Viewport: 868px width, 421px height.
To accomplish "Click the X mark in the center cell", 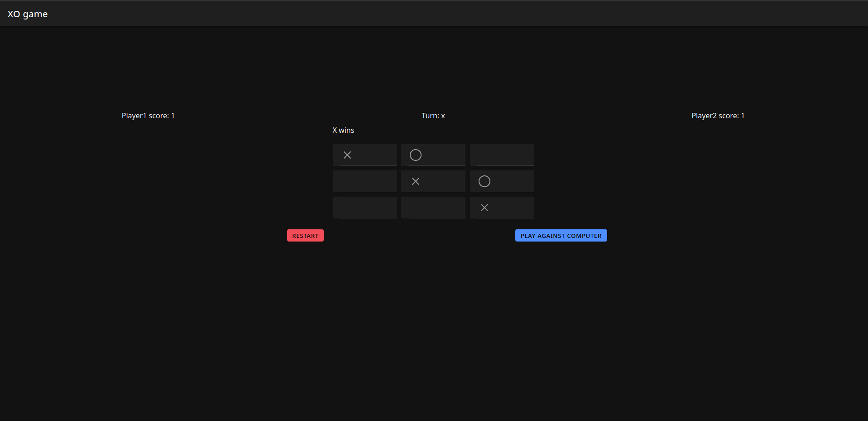I will coord(415,181).
